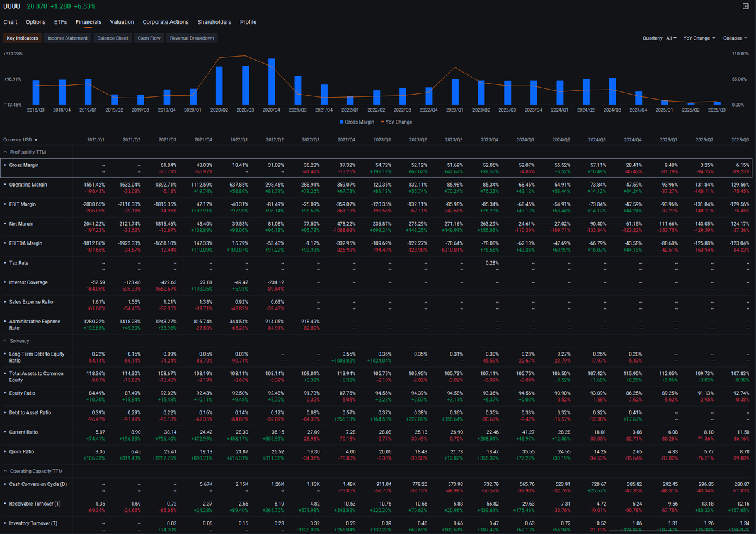The width and height of the screenshot is (756, 534).
Task: Open the Profile tab
Action: click(248, 22)
